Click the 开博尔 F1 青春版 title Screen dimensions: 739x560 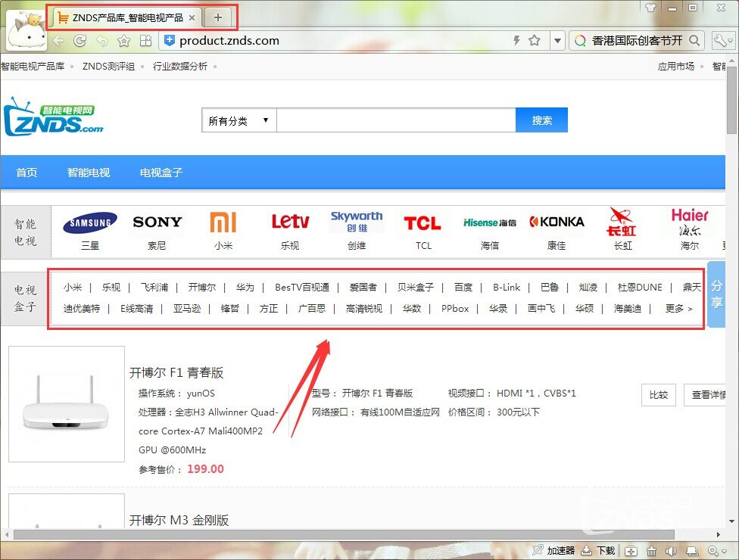[x=176, y=372]
